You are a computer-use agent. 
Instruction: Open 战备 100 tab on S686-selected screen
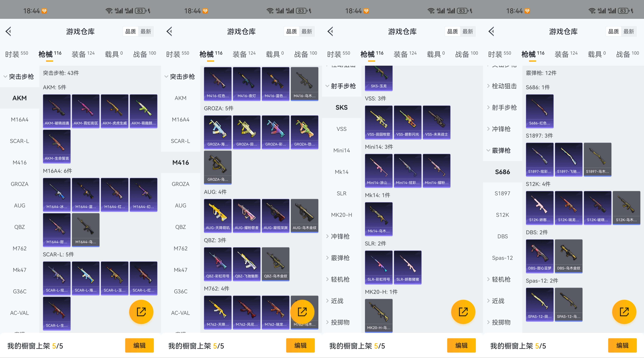[627, 54]
